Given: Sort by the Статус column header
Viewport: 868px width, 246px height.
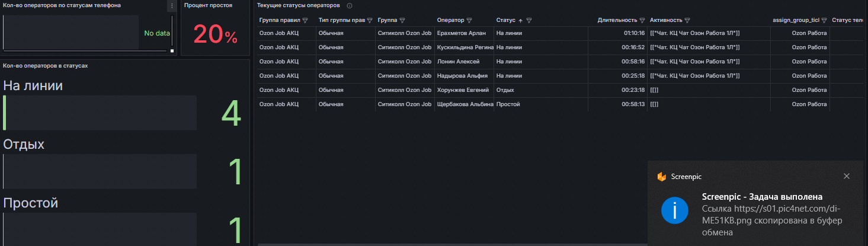Looking at the screenshot, I should click(505, 20).
